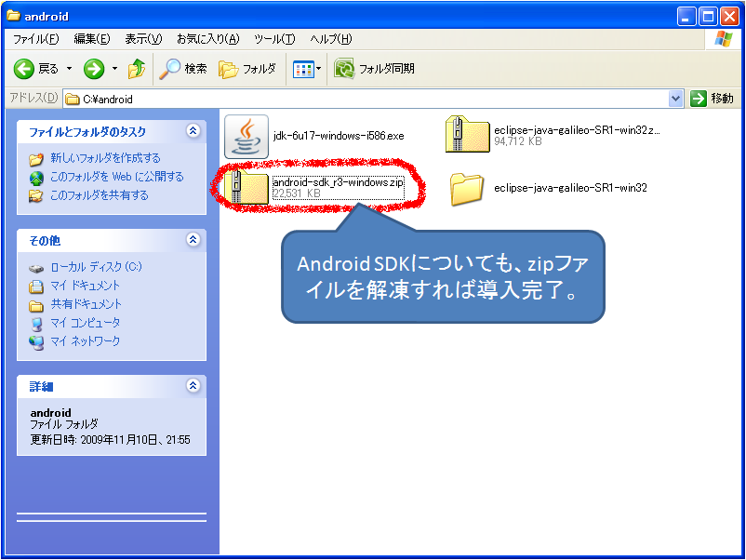Viewport: 746px width, 560px height.
Task: Open the back button history dropdown arrow
Action: click(69, 69)
